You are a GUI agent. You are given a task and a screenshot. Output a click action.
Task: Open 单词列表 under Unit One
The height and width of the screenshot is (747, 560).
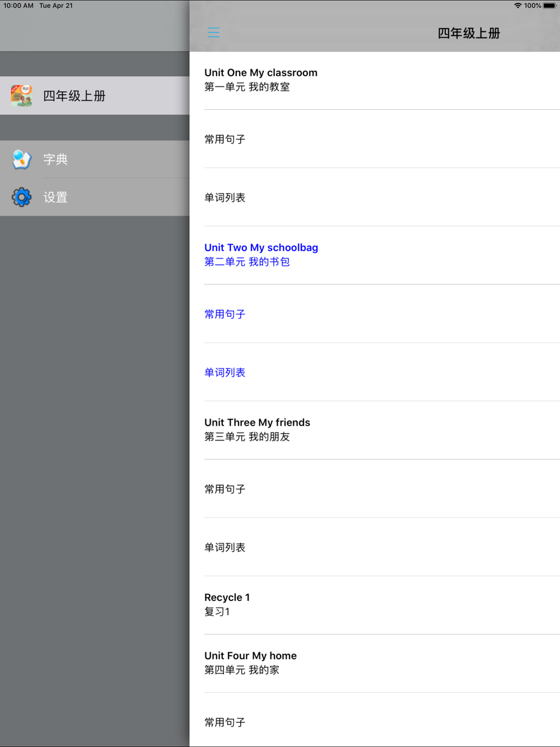(375, 197)
